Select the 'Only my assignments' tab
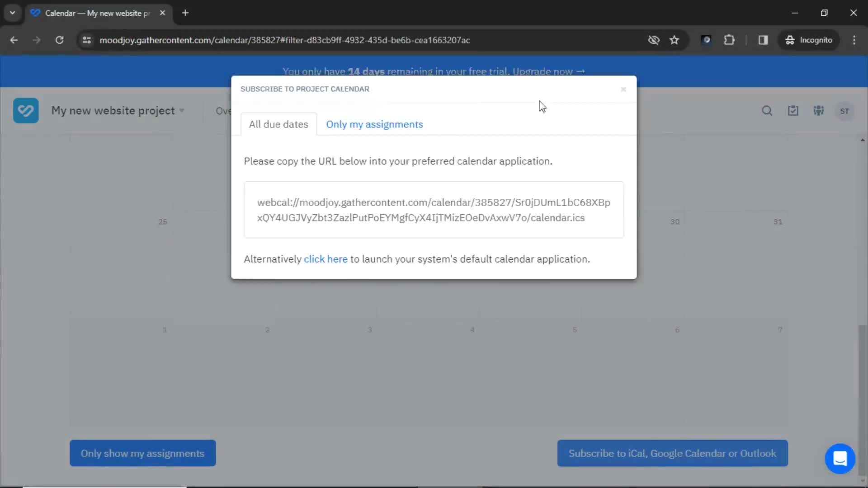 click(x=375, y=123)
